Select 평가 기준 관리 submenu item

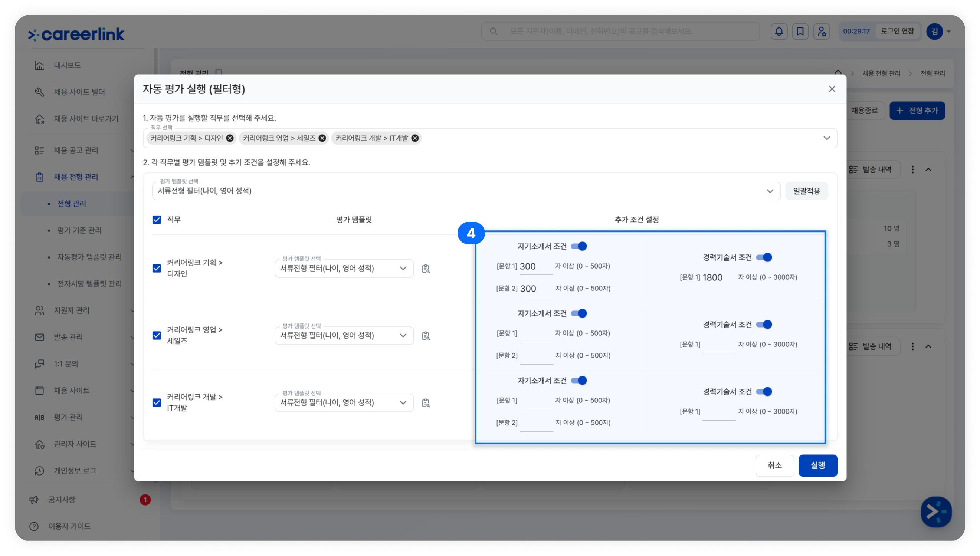point(79,230)
